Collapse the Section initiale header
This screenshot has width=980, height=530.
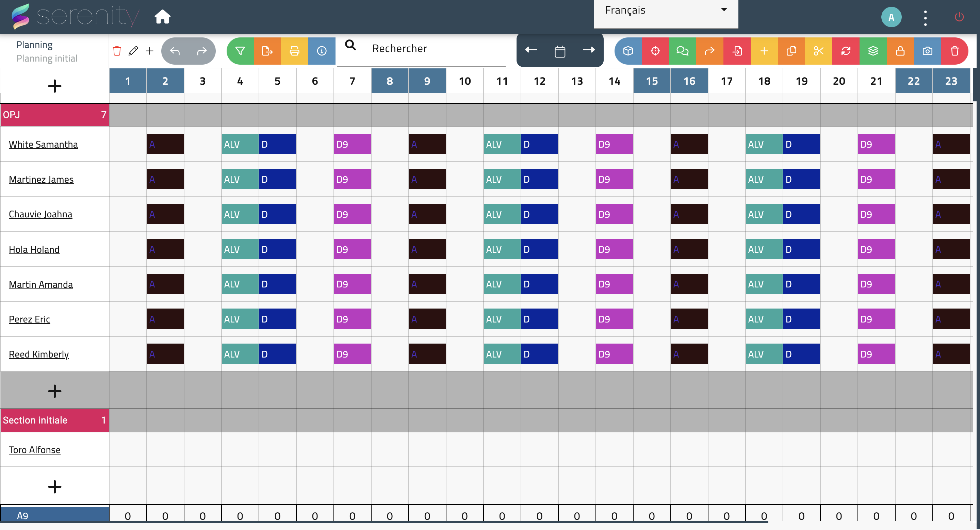[54, 420]
